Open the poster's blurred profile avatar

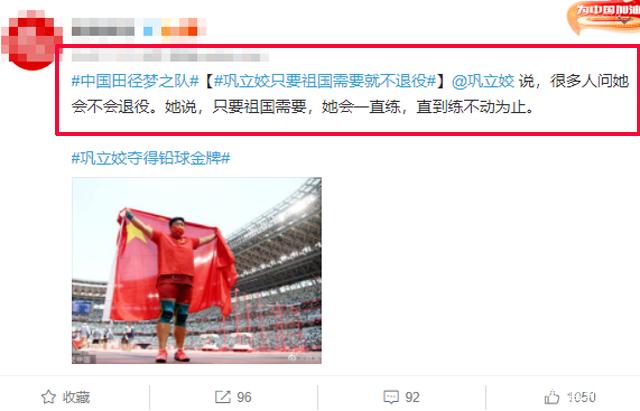(x=32, y=40)
